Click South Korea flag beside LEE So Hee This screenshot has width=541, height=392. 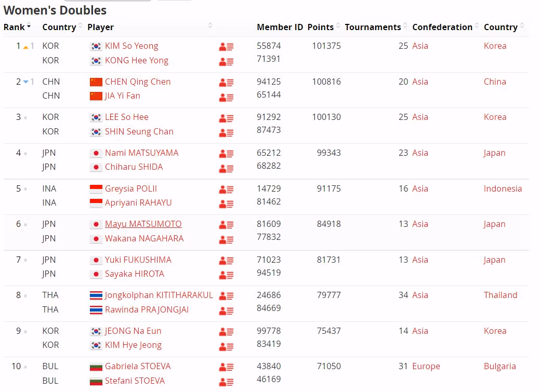[96, 117]
